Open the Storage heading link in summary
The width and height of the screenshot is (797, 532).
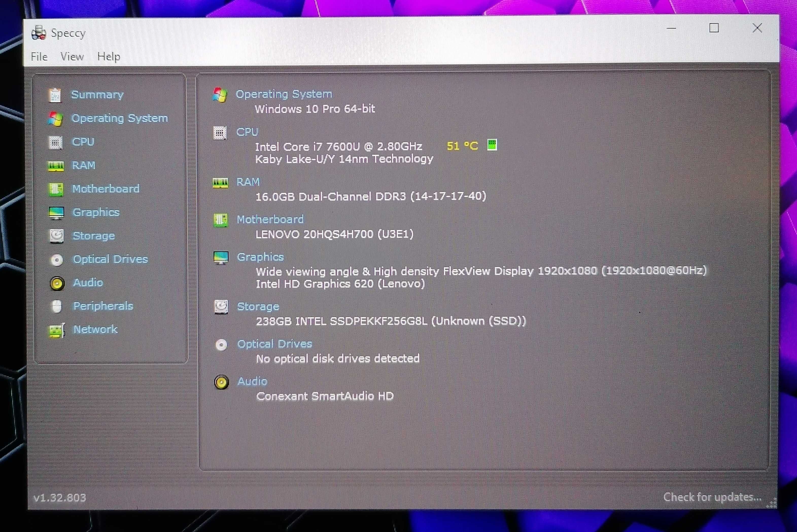tap(258, 307)
